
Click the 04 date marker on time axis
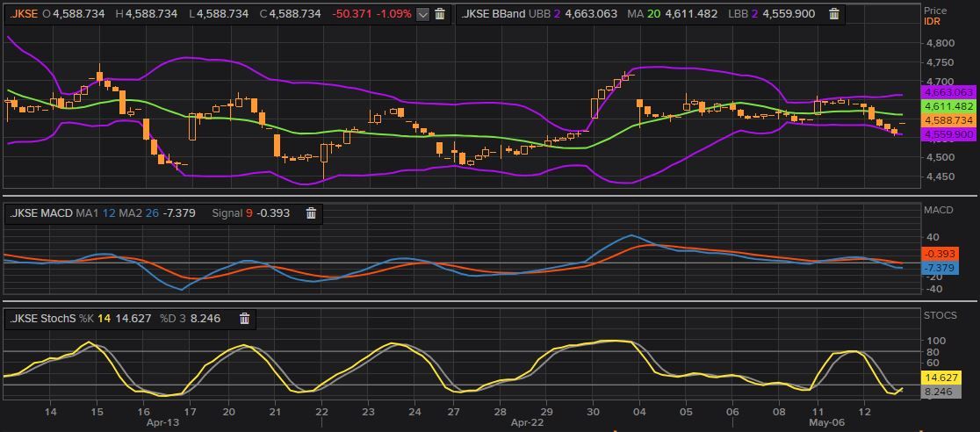(639, 412)
